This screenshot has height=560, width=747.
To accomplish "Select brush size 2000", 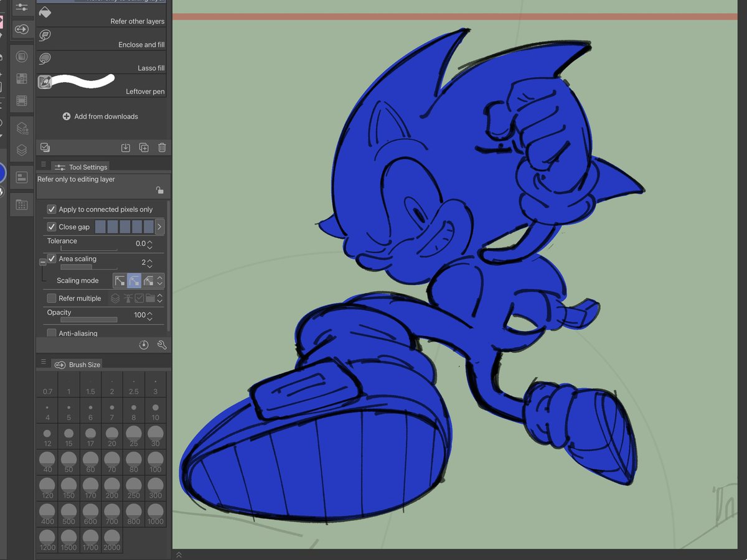I will (112, 541).
